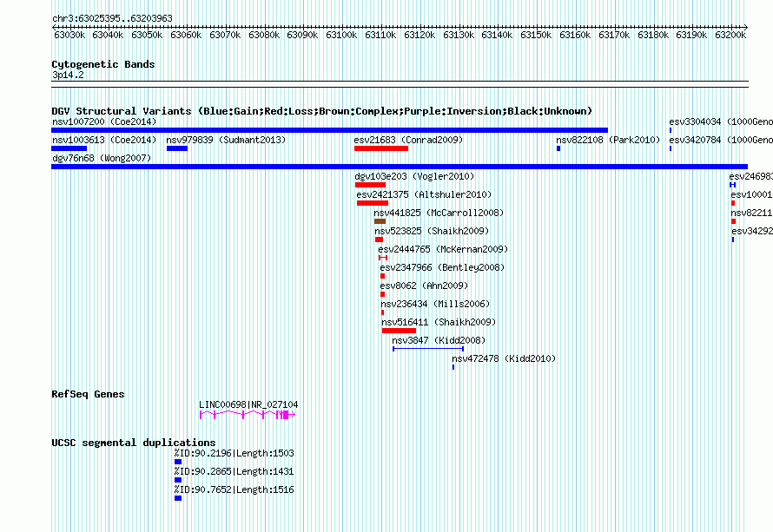Screen dimensions: 773x532
Task: Open esv2444765 (McKernan2009) label
Action: [443, 249]
